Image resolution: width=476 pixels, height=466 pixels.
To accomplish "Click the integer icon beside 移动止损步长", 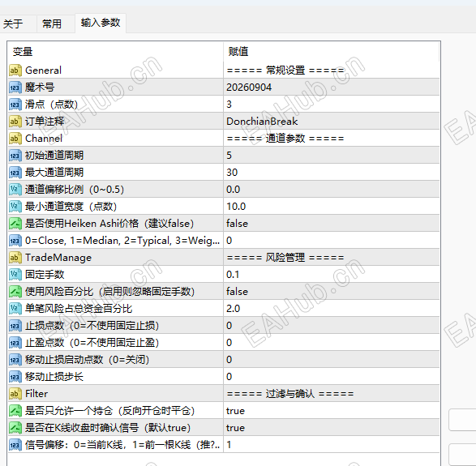I will pyautogui.click(x=15, y=377).
